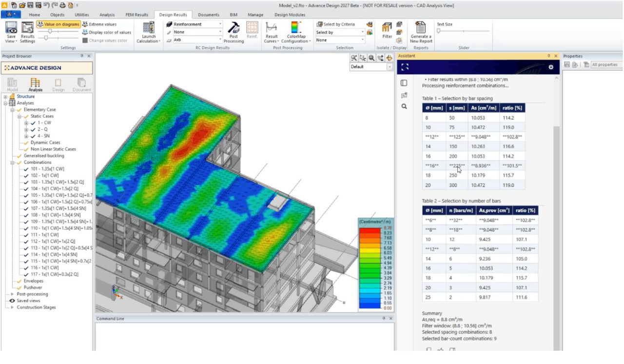Switch Project Browser to Model mode
624x364 pixels.
(12, 84)
